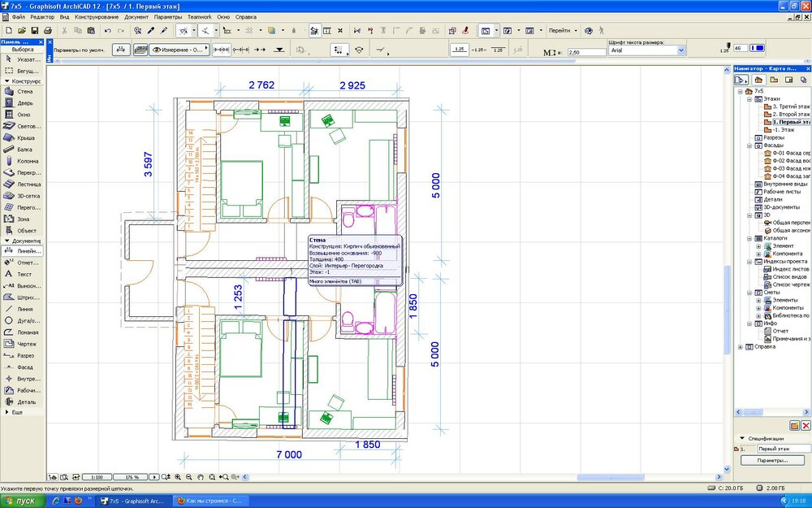Click the Print icon in toolbar
The height and width of the screenshot is (508, 812).
click(x=47, y=30)
